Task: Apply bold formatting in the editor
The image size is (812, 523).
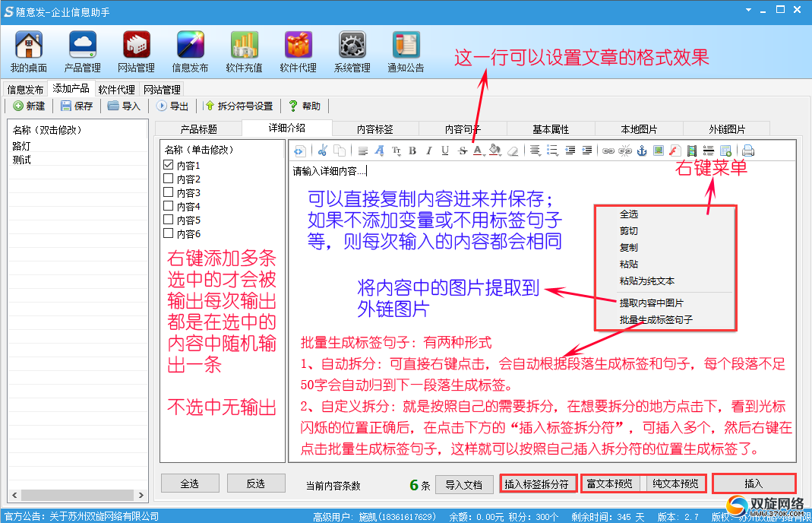Action: (412, 151)
